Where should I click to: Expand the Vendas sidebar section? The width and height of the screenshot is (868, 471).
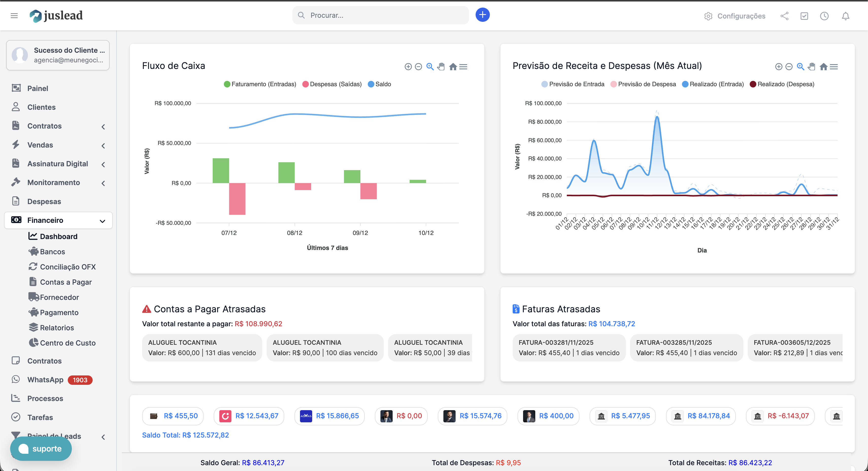(x=103, y=146)
